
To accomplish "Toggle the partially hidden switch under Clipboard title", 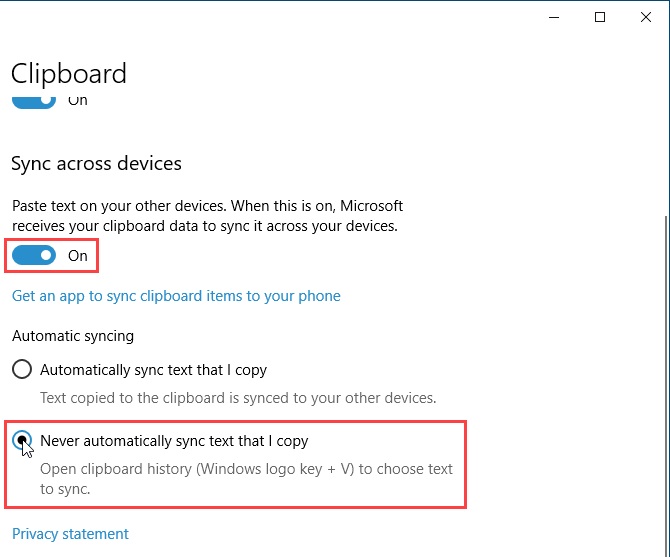I will (34, 102).
